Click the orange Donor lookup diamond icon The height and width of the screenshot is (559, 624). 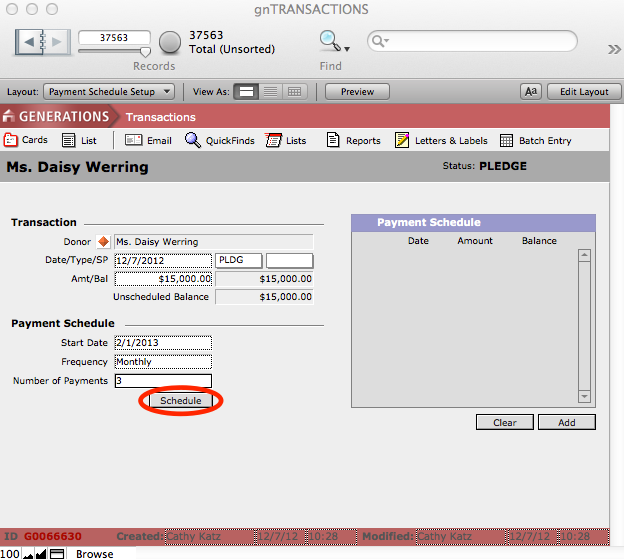pyautogui.click(x=103, y=242)
